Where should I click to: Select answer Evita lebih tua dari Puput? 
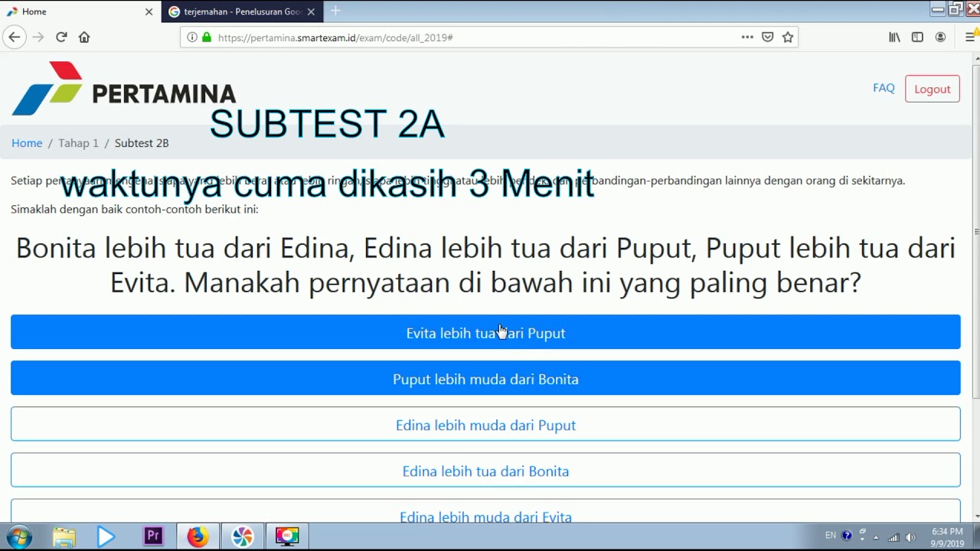pos(485,332)
